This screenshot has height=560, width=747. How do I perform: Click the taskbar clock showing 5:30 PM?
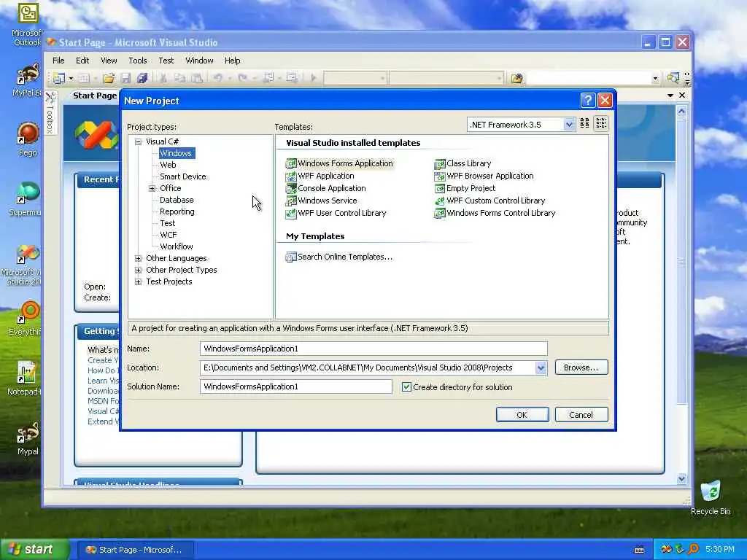[719, 549]
